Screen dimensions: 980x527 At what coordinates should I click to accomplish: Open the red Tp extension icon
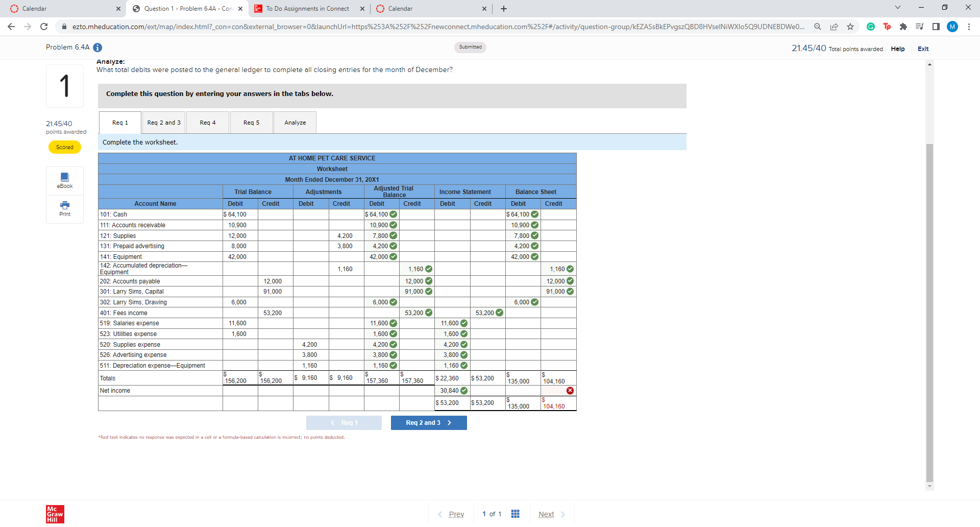pos(887,27)
